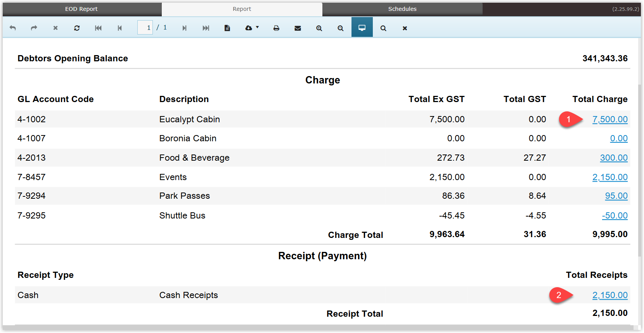This screenshot has height=333, width=644.
Task: Click the Cash Receipts description
Action: click(189, 295)
